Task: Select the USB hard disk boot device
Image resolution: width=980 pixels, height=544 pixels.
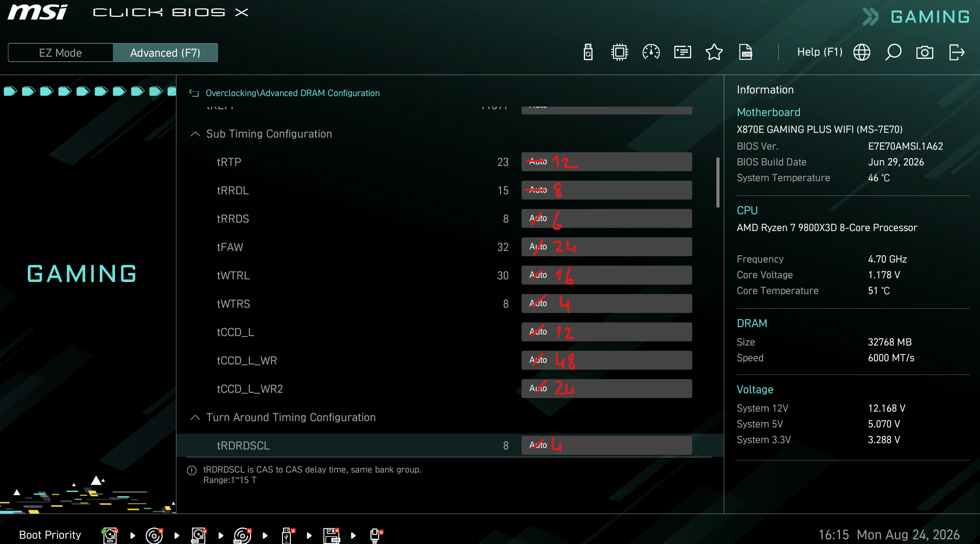Action: (x=199, y=536)
